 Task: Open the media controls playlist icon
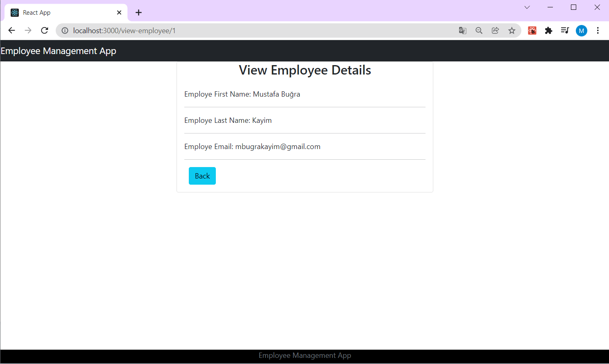tap(565, 30)
